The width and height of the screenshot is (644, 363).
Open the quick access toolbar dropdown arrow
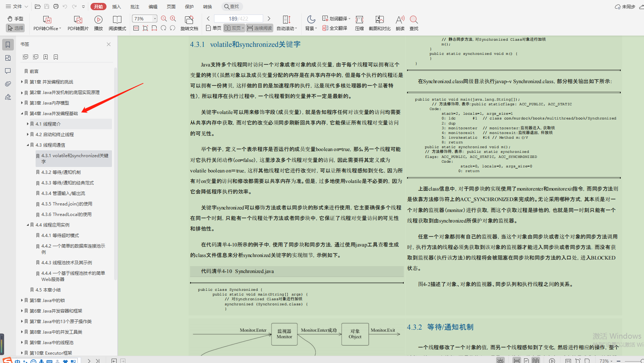(x=84, y=7)
